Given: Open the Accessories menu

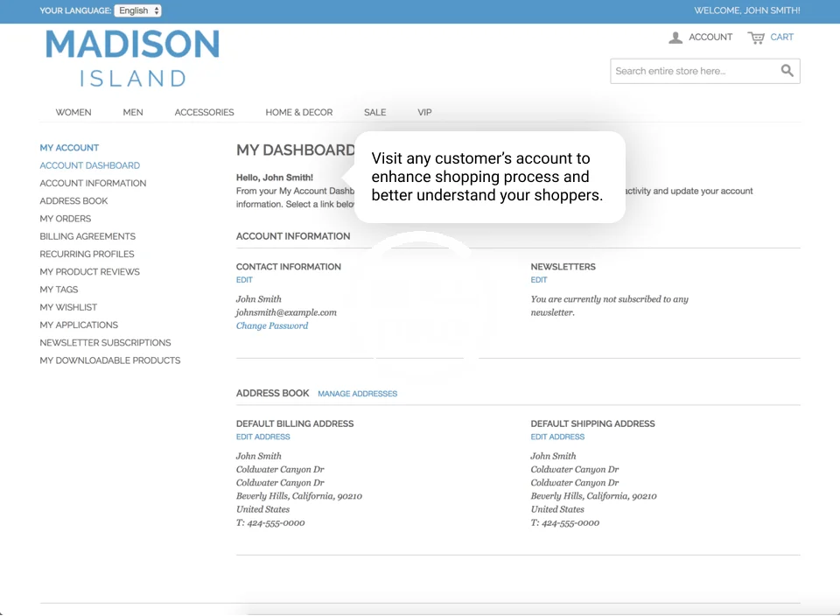Looking at the screenshot, I should (x=204, y=112).
